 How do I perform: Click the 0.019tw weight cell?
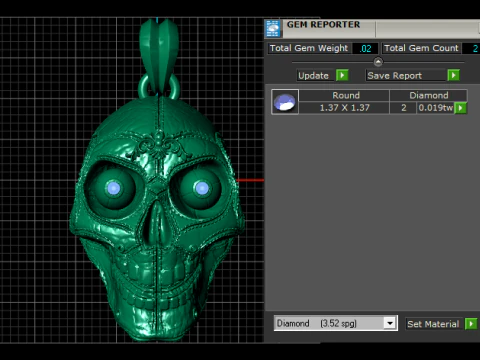tap(436, 108)
